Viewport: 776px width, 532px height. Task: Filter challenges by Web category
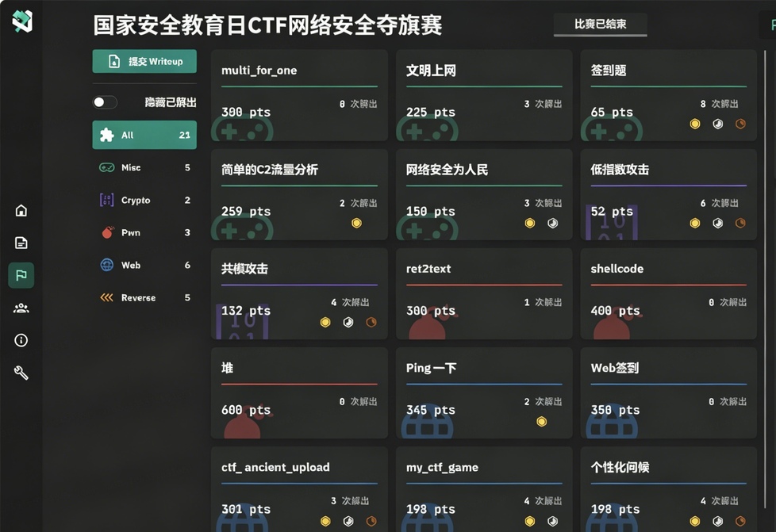coord(144,265)
